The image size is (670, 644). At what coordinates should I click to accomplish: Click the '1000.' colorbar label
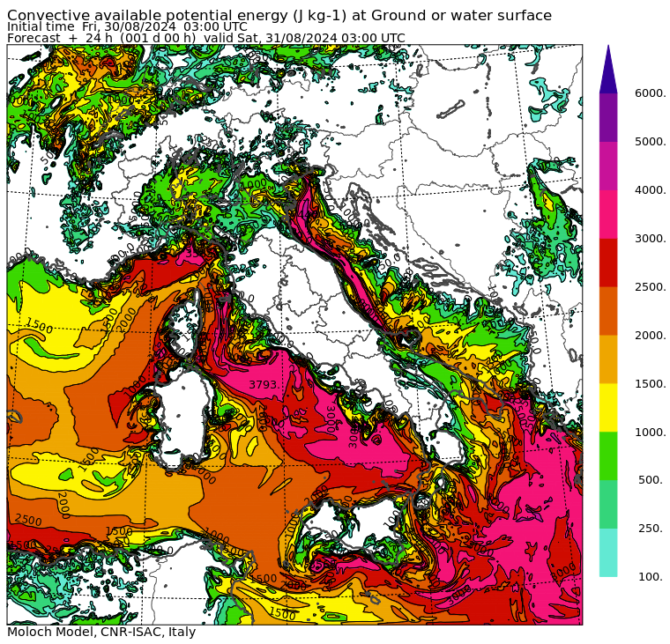pyautogui.click(x=650, y=432)
